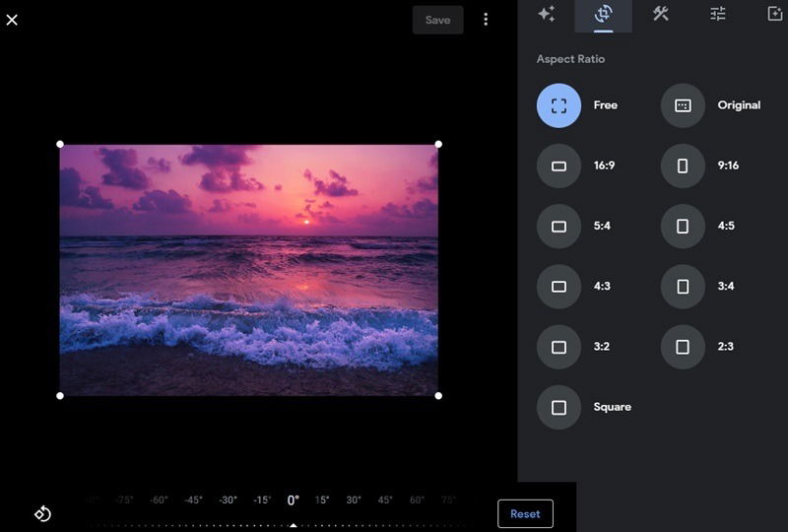The image size is (788, 532).
Task: Click the '3:4' ratio label
Action: click(726, 286)
